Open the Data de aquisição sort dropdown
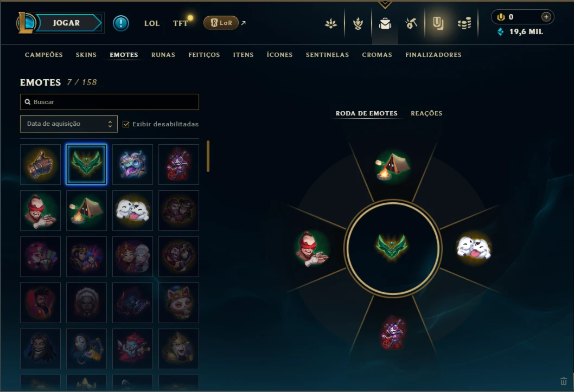The height and width of the screenshot is (392, 574). (69, 124)
